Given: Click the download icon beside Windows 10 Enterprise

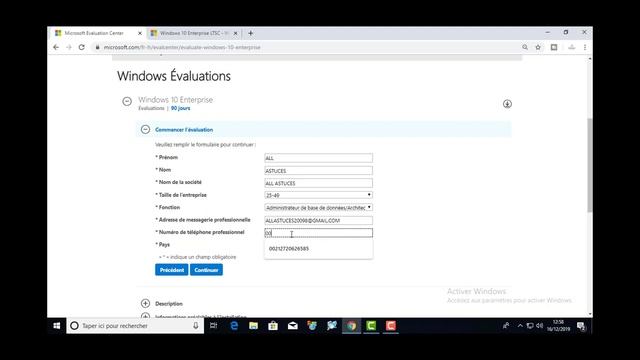Looking at the screenshot, I should tap(507, 104).
